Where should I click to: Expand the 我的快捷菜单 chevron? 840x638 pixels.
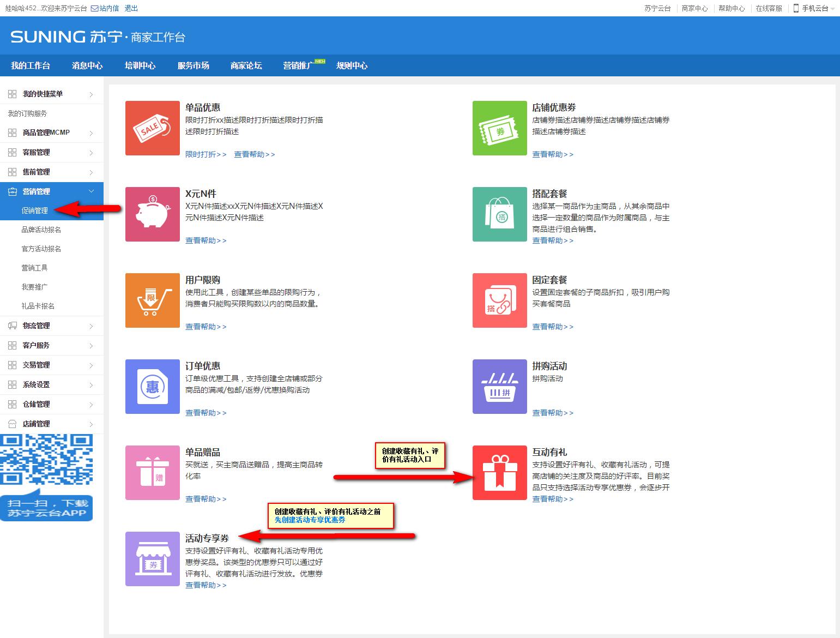pos(91,94)
